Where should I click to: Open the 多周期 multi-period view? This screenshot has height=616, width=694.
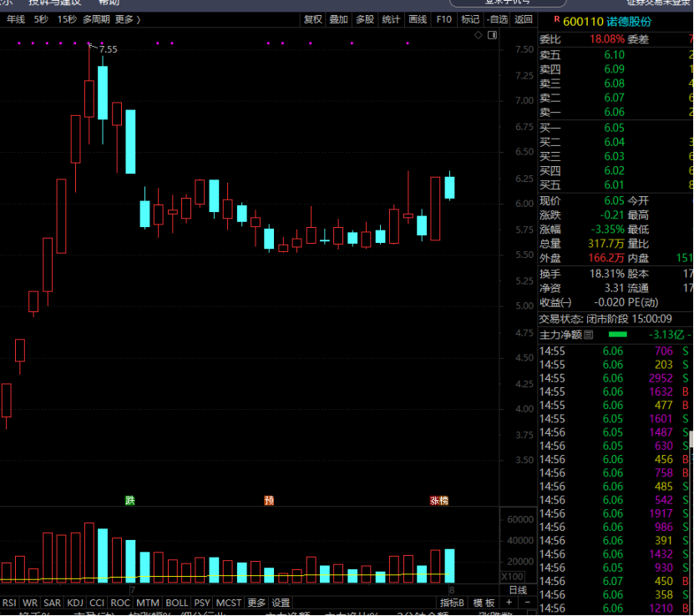pos(96,19)
